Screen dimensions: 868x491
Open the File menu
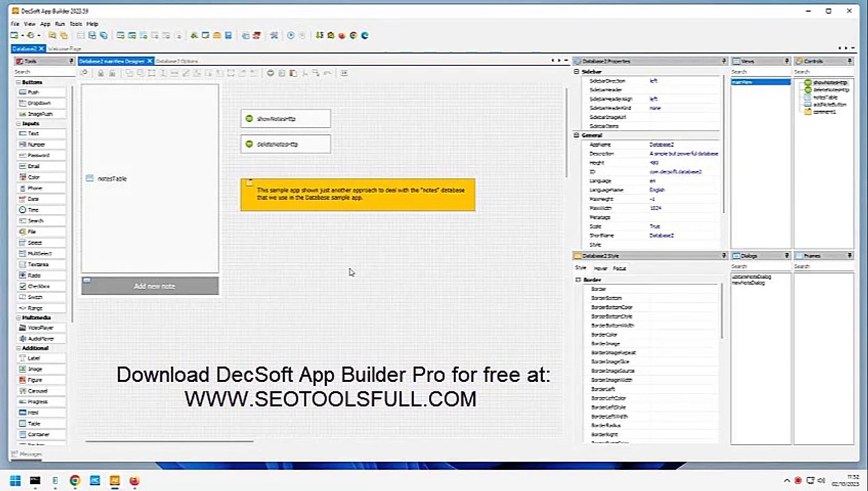tap(14, 24)
